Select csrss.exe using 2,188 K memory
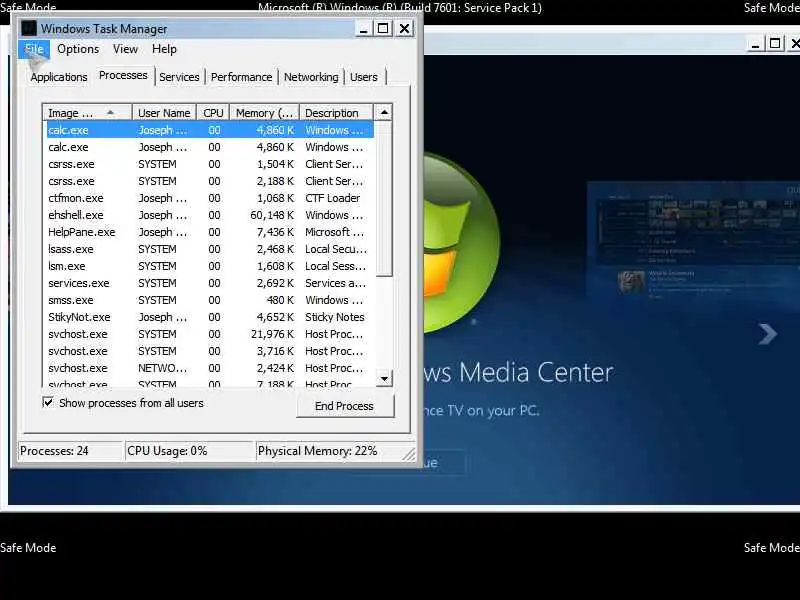800x600 pixels. [210, 181]
